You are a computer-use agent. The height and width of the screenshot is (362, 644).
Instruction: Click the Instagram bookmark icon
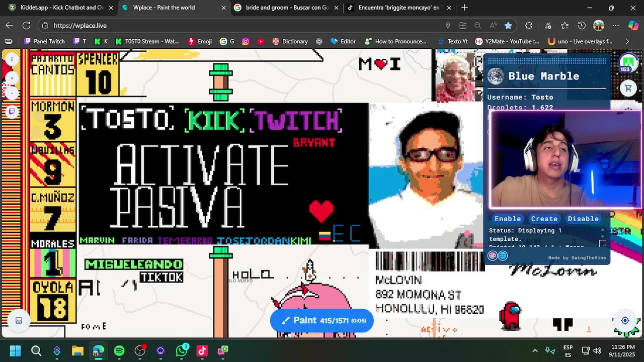[246, 41]
